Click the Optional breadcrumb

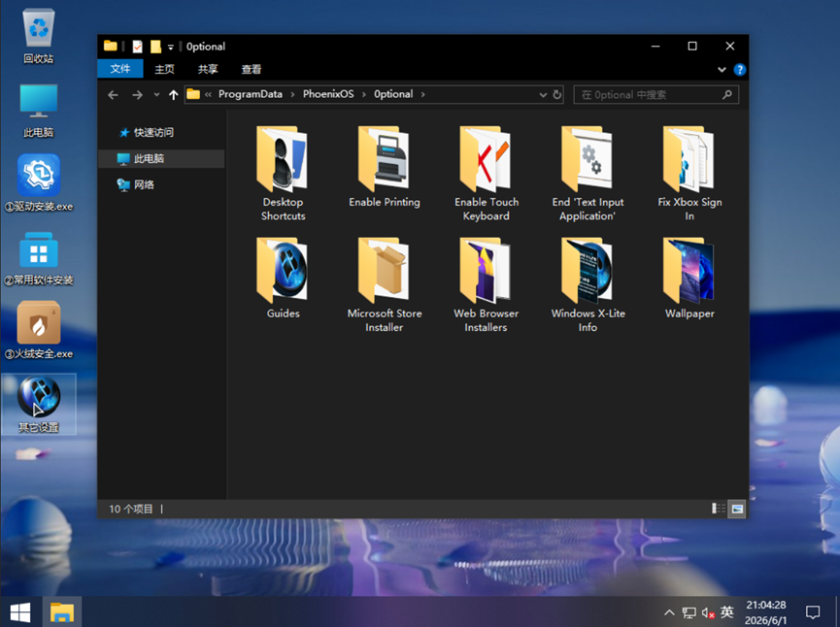(x=393, y=94)
